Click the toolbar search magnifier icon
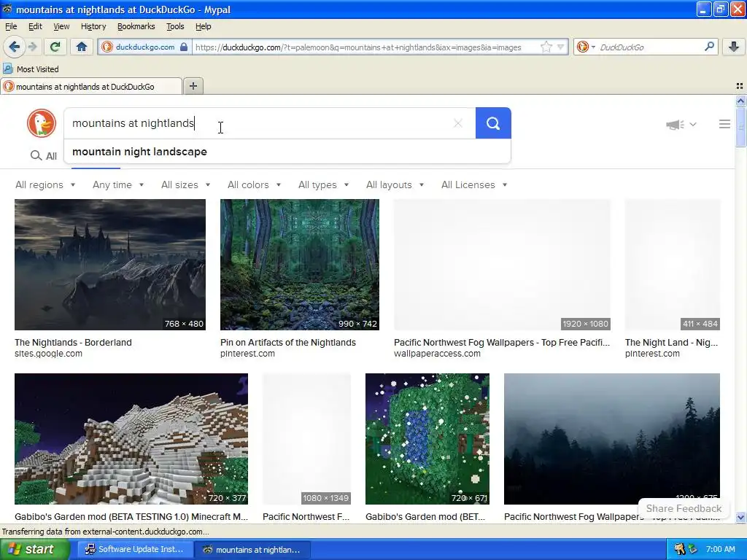This screenshot has height=560, width=747. 709,46
